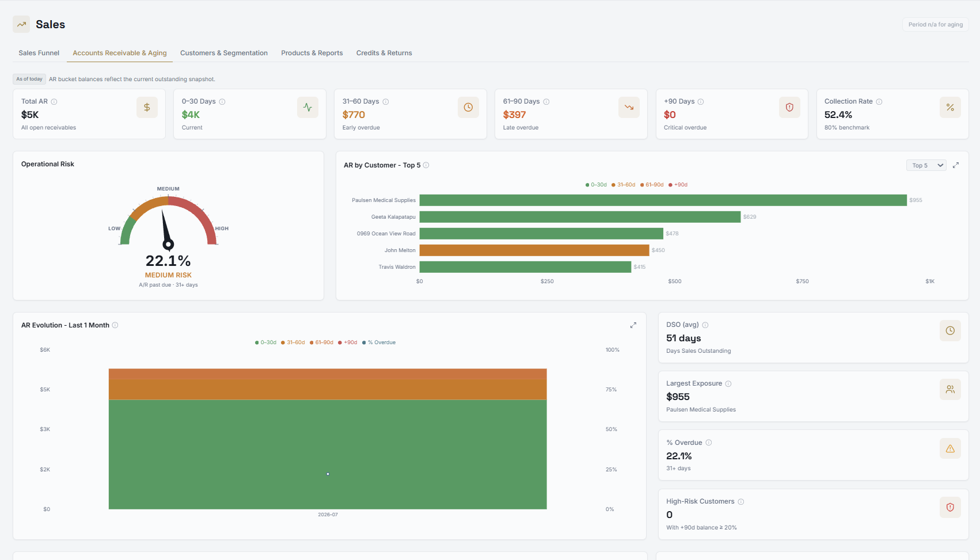This screenshot has height=560, width=980.
Task: Click the shield icon on High-Risk Customers card
Action: point(950,507)
